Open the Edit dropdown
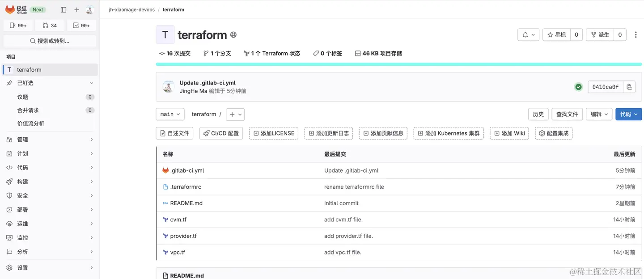Viewport: 644px width, 279px height. point(599,114)
